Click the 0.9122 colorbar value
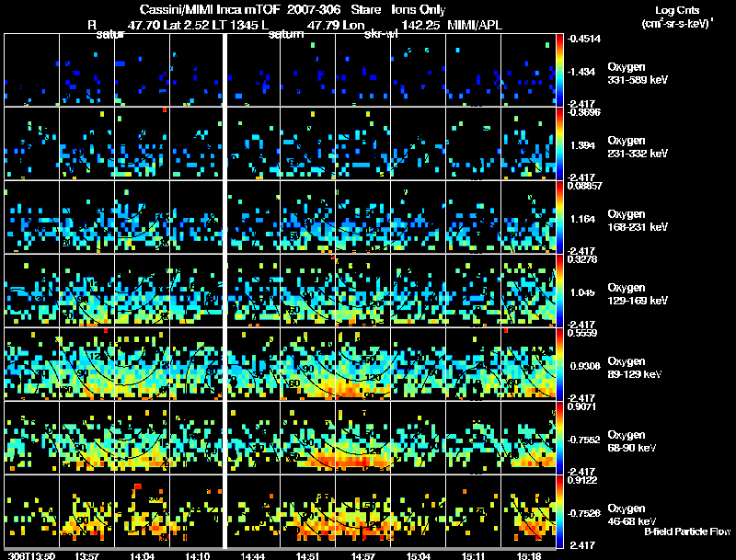Image resolution: width=736 pixels, height=560 pixels. pos(582,480)
